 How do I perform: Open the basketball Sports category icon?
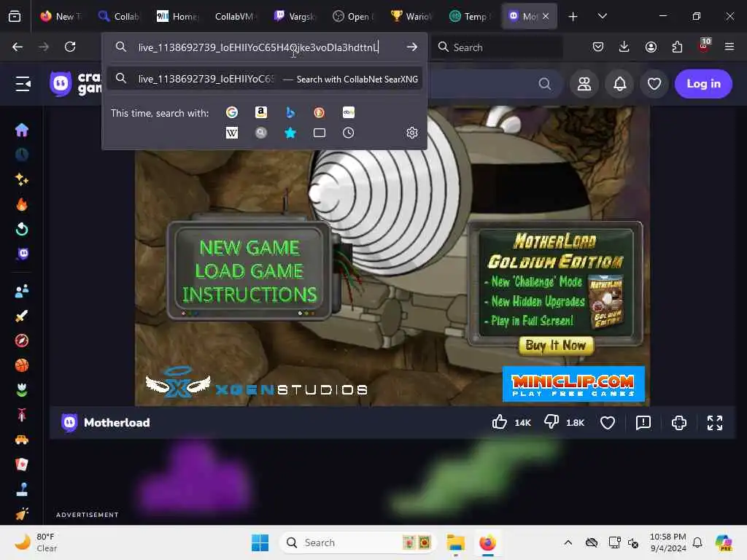click(22, 365)
